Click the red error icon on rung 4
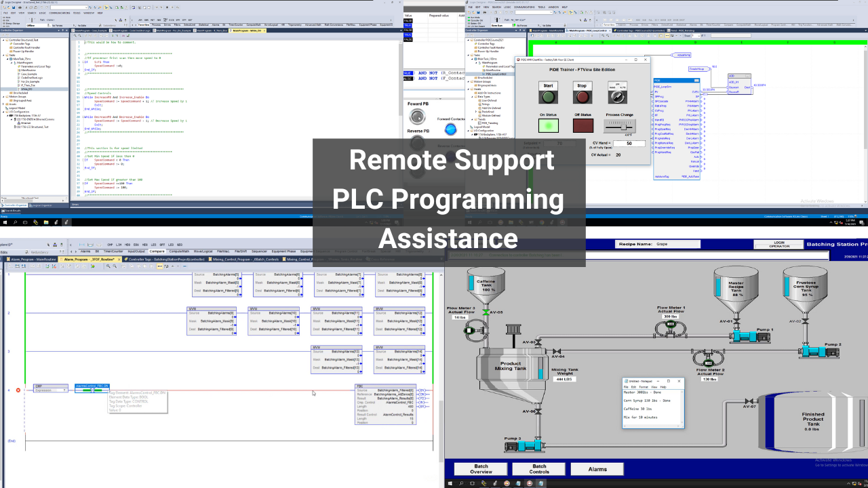The height and width of the screenshot is (488, 868). click(18, 390)
